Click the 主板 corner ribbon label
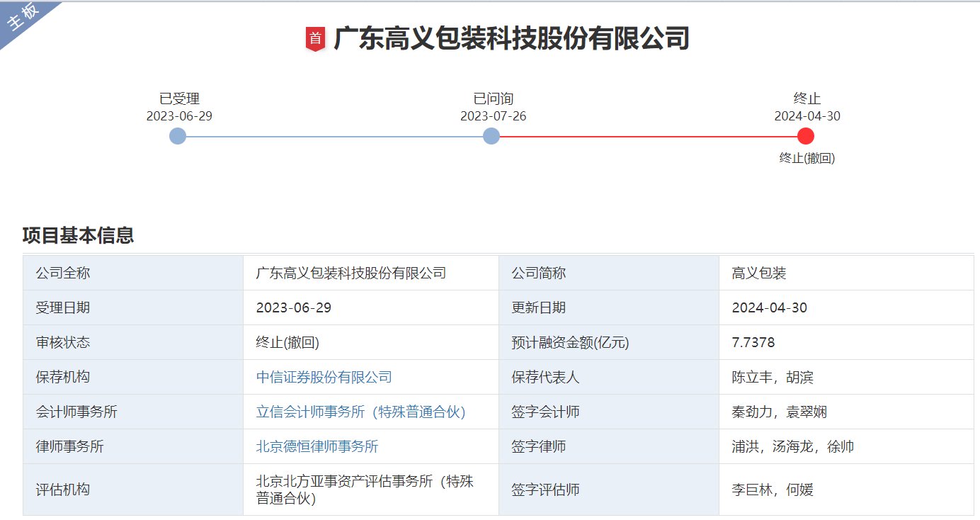 pyautogui.click(x=23, y=18)
